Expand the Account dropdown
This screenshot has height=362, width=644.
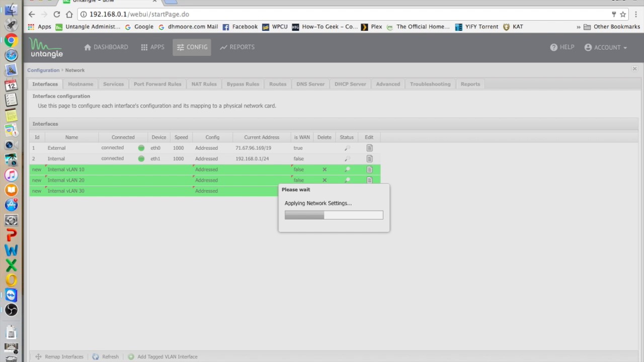606,47
